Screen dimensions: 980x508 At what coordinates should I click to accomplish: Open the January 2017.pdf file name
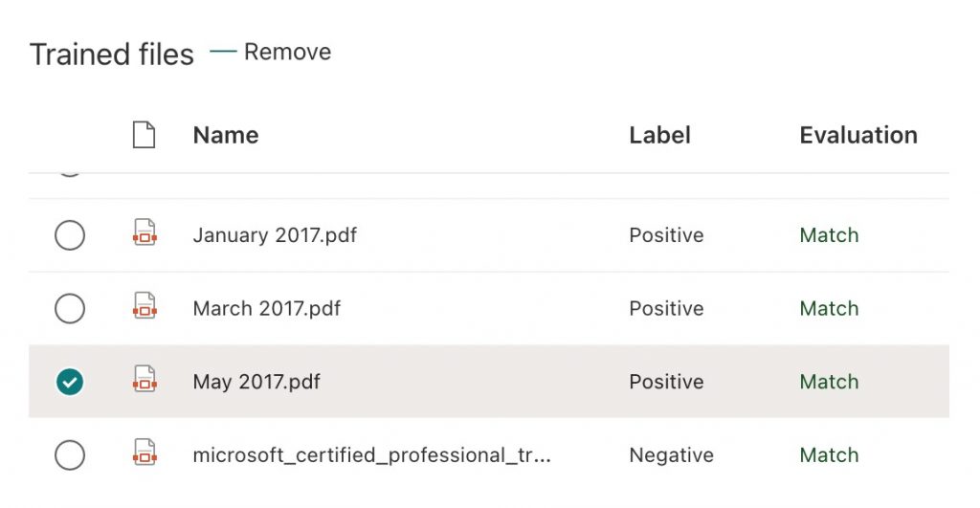click(x=275, y=234)
